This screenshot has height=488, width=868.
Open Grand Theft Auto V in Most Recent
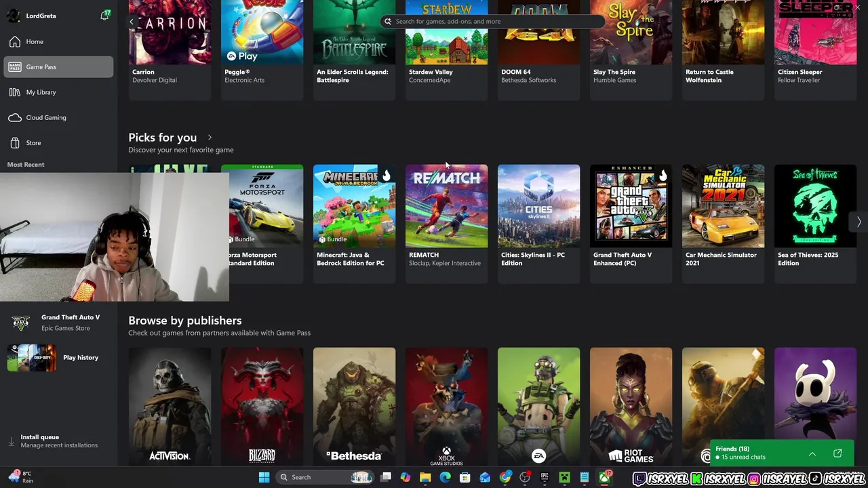[x=58, y=323]
